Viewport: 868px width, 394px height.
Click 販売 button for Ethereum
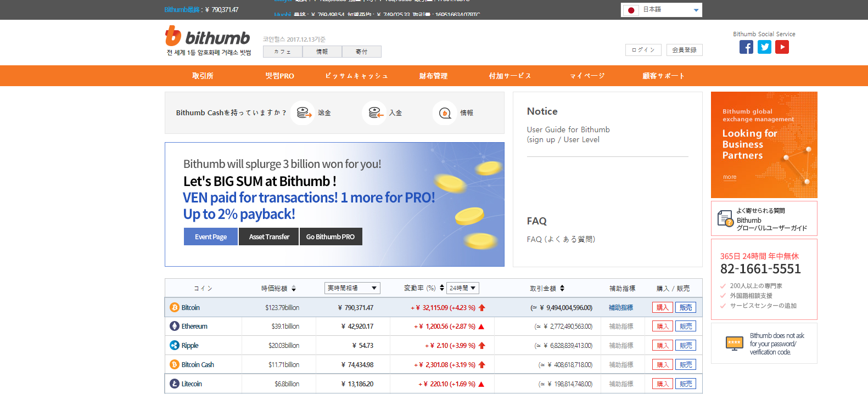click(686, 326)
